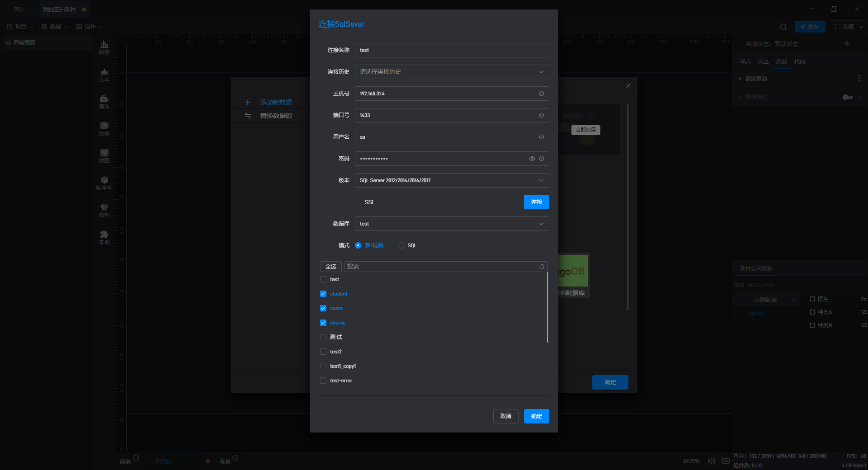Confirm the SqlServer connection dialog with 确定
868x470 pixels.
point(537,416)
